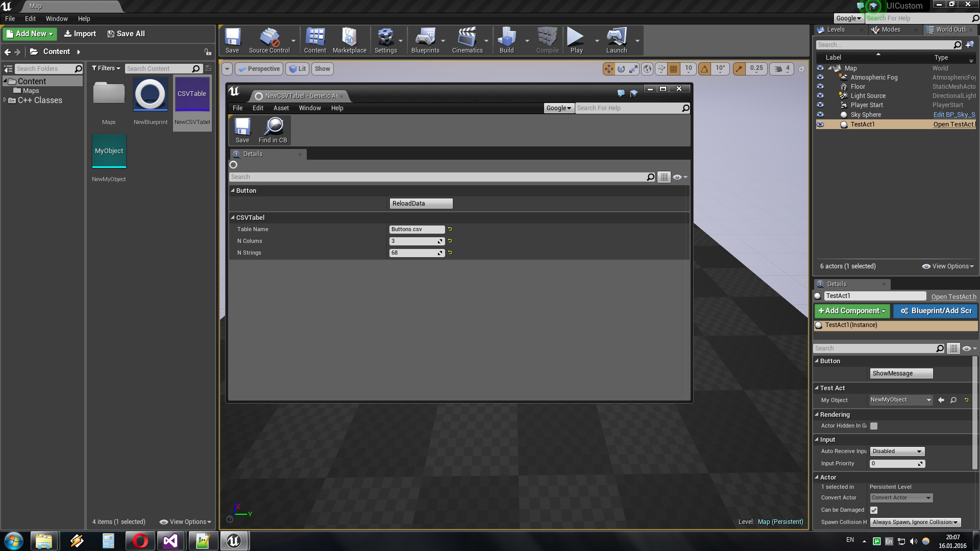Select the rotate gizmo tool in viewport
Screen dimensions: 980x551
coord(621,69)
